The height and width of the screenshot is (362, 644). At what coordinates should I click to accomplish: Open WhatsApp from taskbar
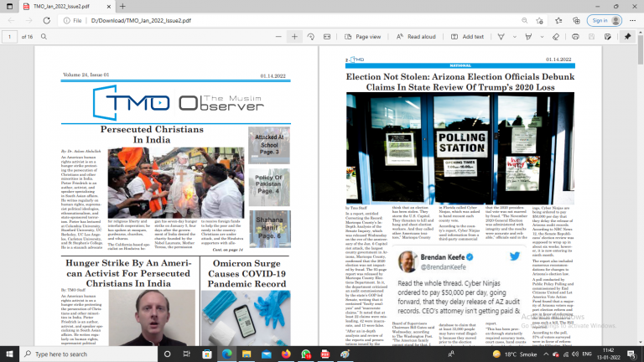pos(305,354)
